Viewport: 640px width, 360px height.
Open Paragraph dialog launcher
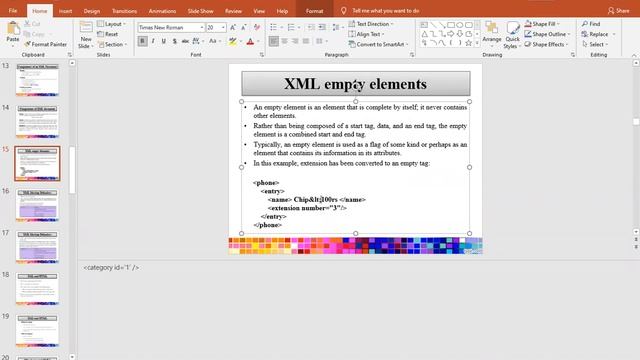point(412,55)
